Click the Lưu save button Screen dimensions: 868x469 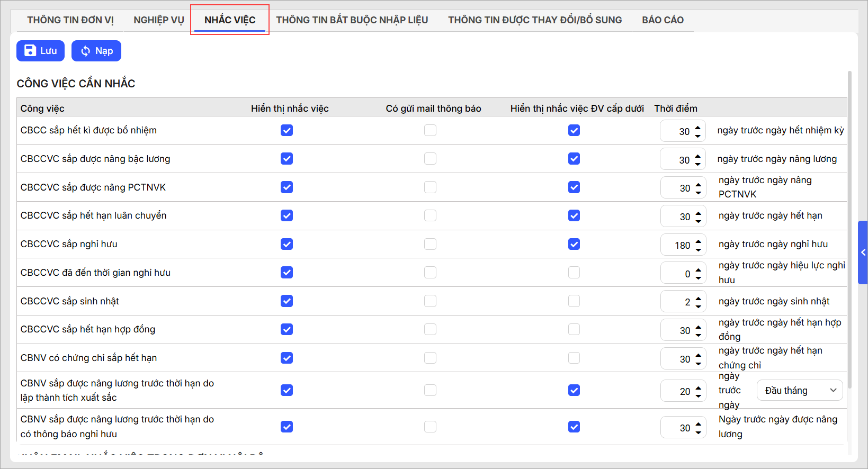[x=40, y=51]
